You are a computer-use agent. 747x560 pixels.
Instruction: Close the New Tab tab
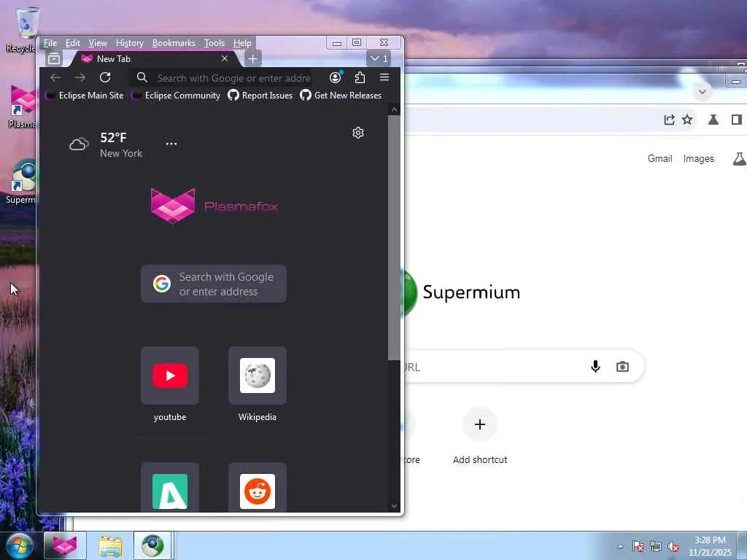[x=225, y=58]
